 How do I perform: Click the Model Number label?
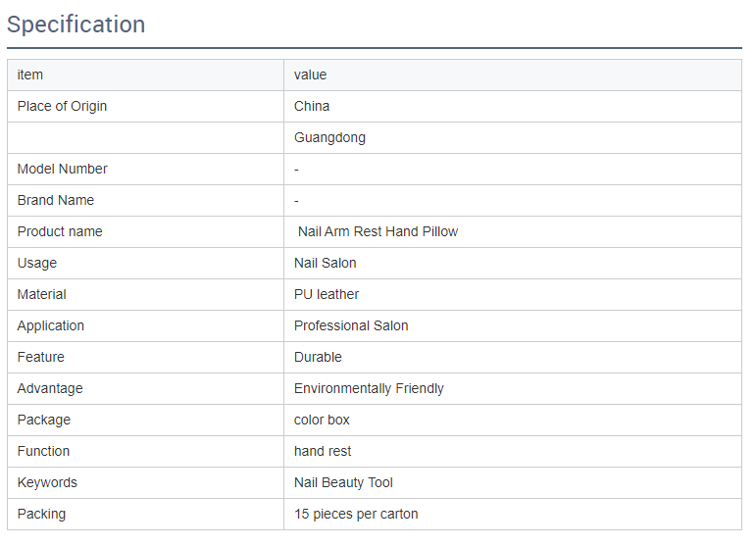[x=62, y=169]
